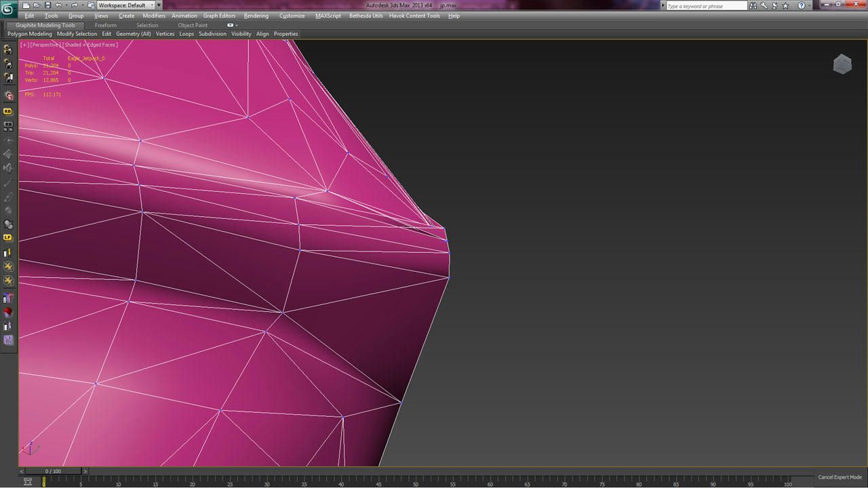Redo the action with the Redo arrow

[x=74, y=5]
